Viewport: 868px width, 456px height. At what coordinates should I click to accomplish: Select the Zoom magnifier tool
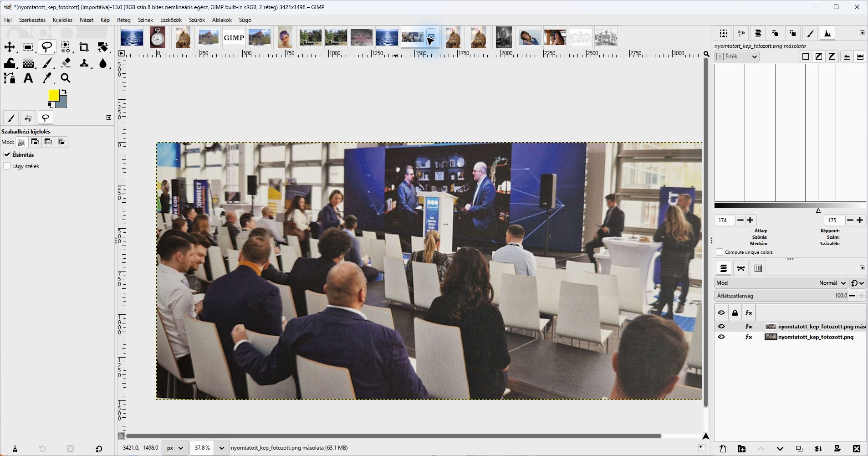(x=66, y=78)
